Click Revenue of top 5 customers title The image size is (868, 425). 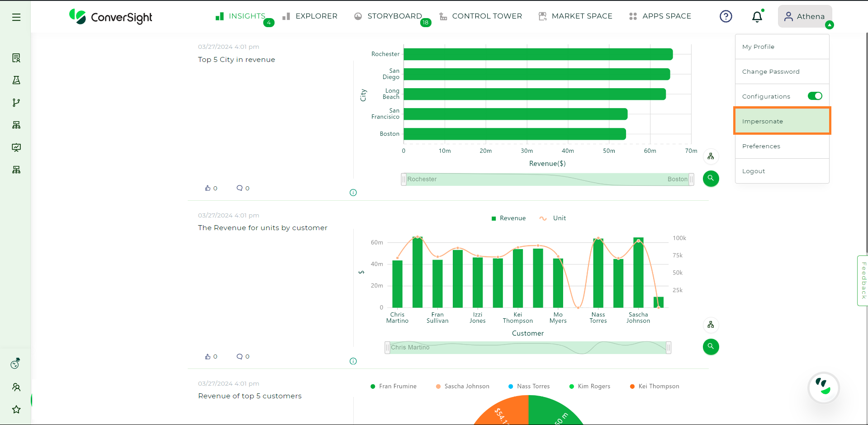click(x=250, y=396)
